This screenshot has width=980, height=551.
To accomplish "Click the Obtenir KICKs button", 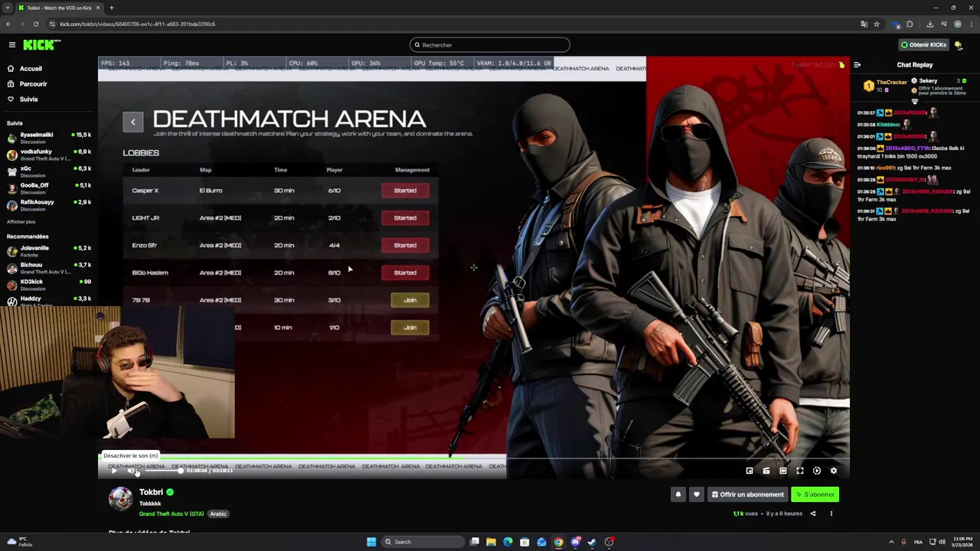I will [x=923, y=45].
